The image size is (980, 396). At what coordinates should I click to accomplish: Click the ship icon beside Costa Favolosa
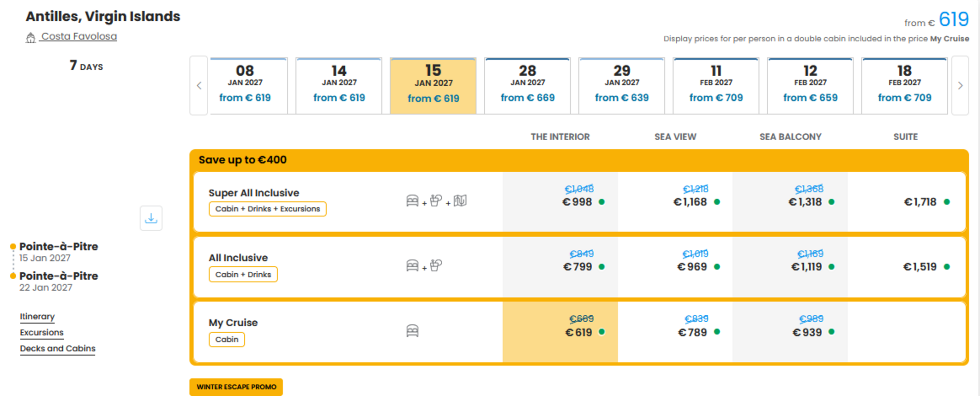pos(31,38)
